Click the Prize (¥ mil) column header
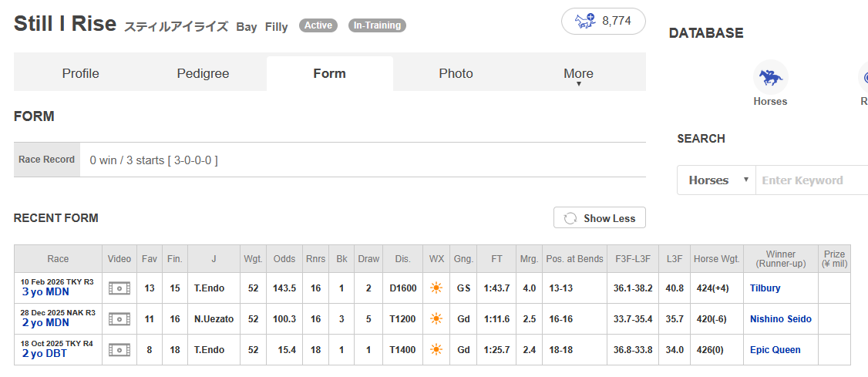The width and height of the screenshot is (868, 377). (x=834, y=258)
